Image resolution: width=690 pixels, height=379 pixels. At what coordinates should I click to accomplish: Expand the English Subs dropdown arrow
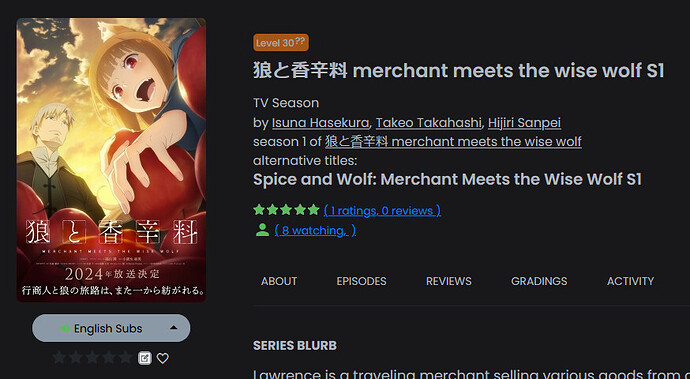point(173,328)
